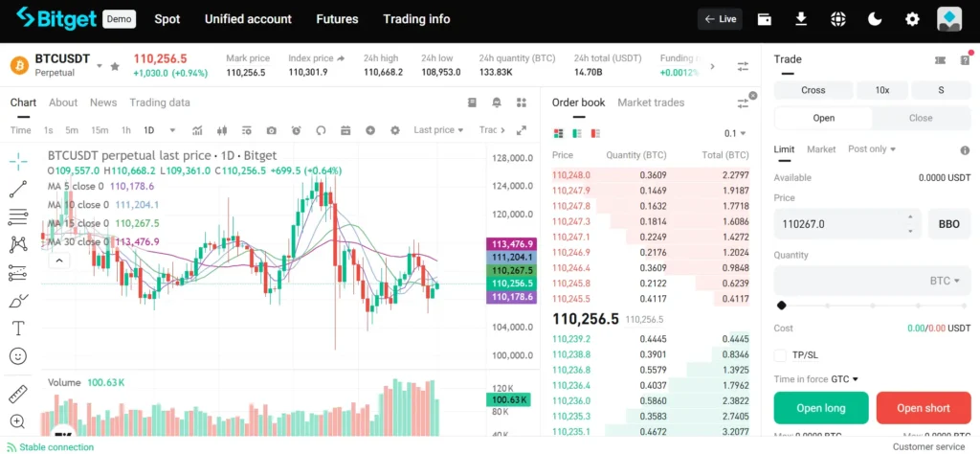Enable the TP/SL checkbox
This screenshot has height=454, width=980.
[x=780, y=355]
